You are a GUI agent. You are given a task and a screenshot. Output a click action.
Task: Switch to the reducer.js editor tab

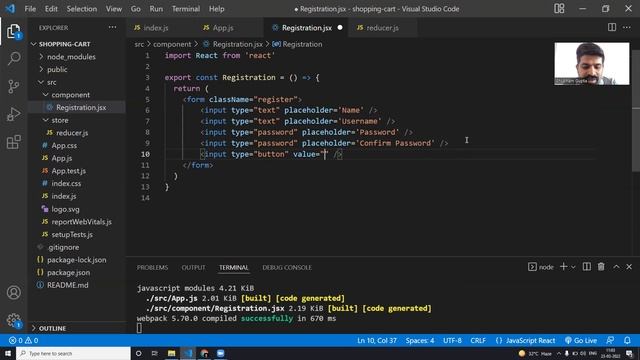[x=382, y=28]
